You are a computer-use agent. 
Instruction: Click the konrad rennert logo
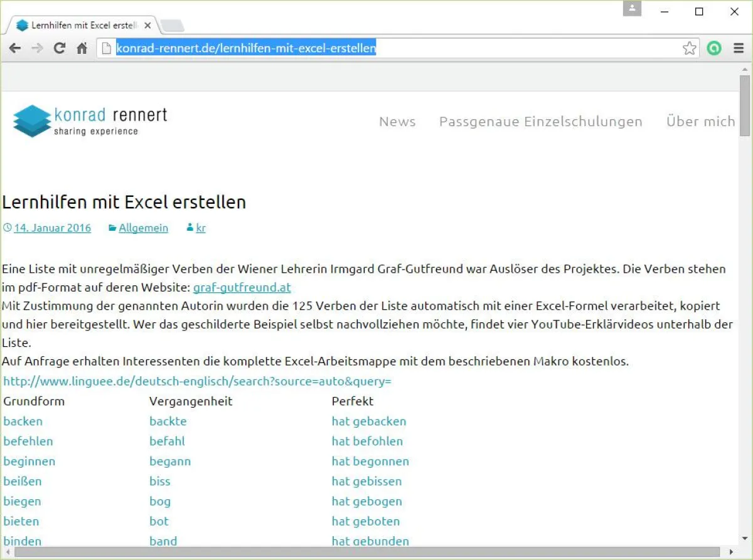coord(88,121)
